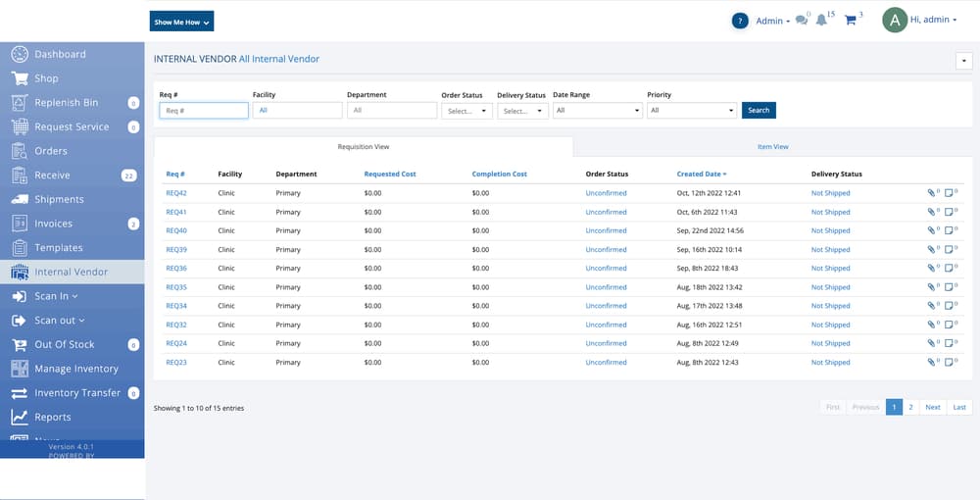Go to page 2 of results
This screenshot has height=500, width=980.
[910, 408]
